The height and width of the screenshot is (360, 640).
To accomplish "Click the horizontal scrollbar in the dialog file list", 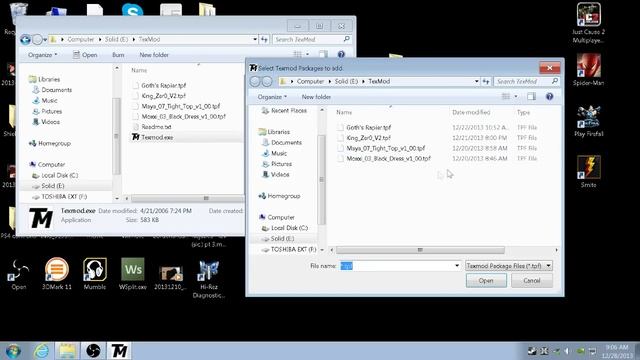I will pos(420,250).
